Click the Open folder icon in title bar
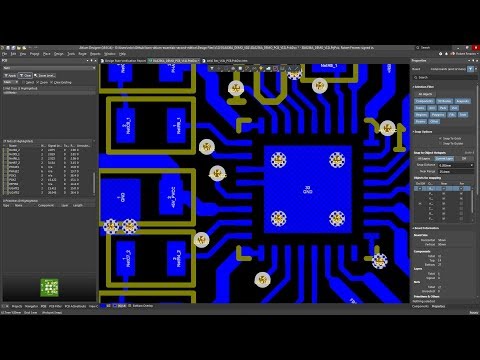Screen dimensions: 480x360 click(x=19, y=48)
